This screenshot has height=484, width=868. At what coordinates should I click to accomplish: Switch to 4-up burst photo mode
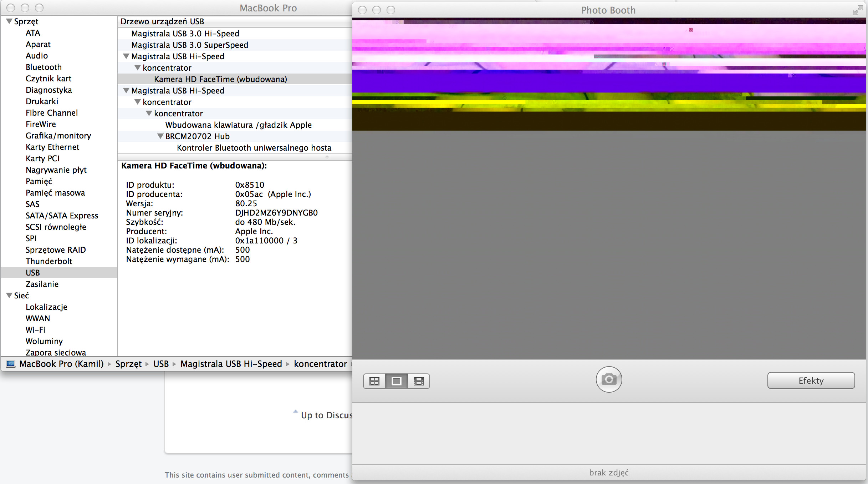coord(374,381)
